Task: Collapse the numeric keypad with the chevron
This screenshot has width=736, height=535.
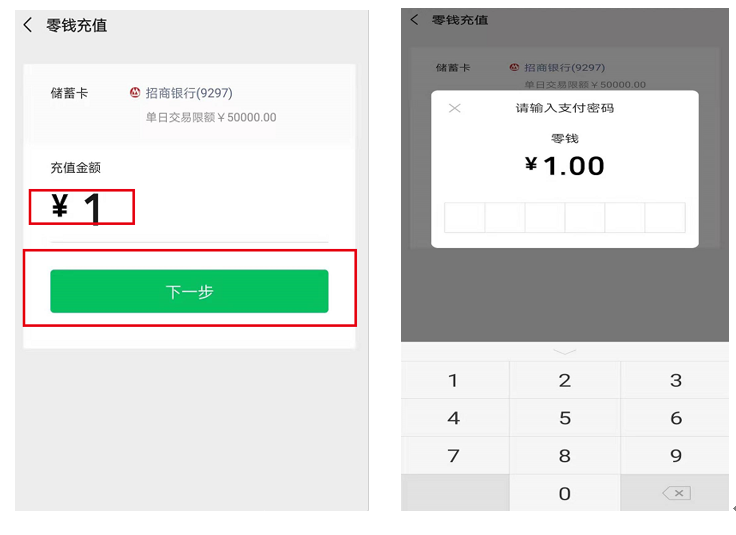Action: pyautogui.click(x=565, y=352)
